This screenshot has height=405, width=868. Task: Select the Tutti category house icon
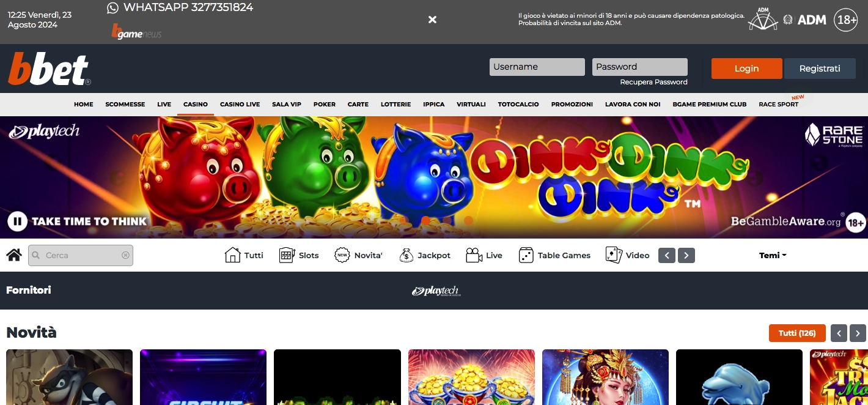pos(232,255)
